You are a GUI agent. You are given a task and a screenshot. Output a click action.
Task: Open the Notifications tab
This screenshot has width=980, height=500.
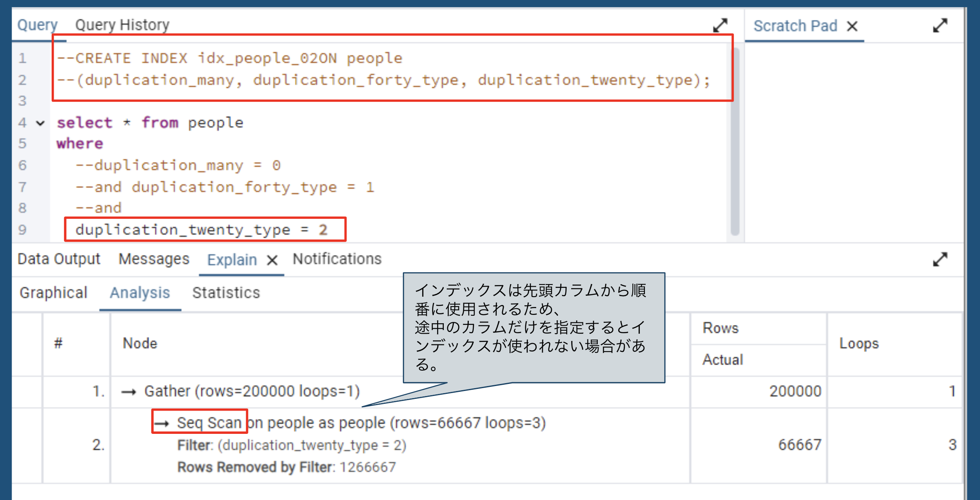(x=337, y=258)
